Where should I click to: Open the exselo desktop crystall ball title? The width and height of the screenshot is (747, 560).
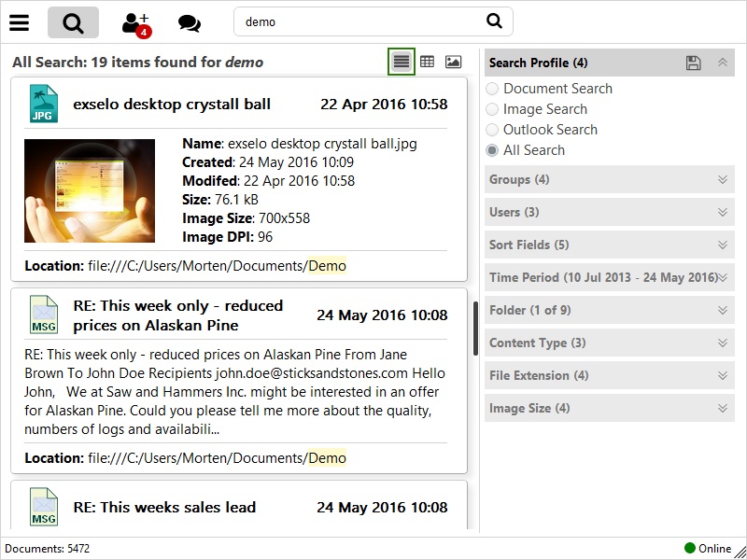(172, 105)
